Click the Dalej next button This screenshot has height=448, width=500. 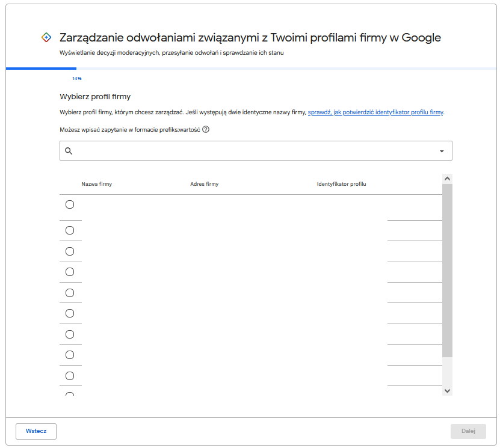point(468,431)
